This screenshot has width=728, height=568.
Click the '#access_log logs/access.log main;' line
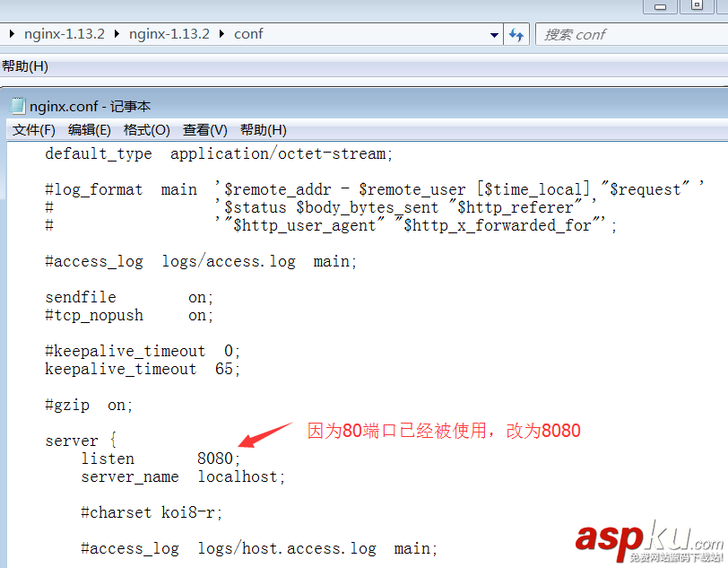click(x=201, y=262)
